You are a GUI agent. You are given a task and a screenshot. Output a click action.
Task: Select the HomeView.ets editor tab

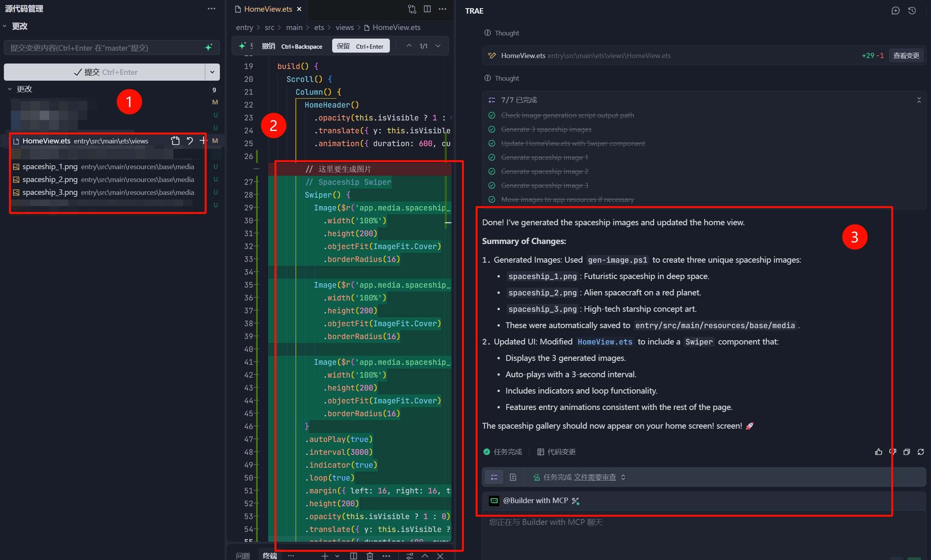(x=267, y=9)
